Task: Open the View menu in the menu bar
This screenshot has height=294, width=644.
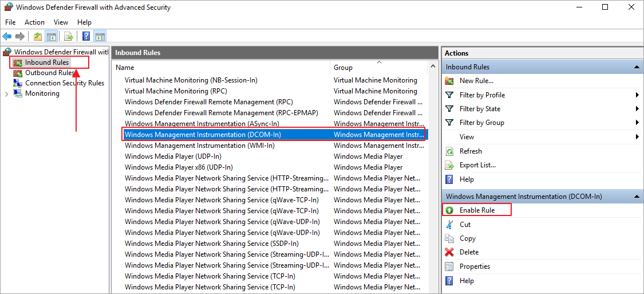Action: [x=61, y=22]
